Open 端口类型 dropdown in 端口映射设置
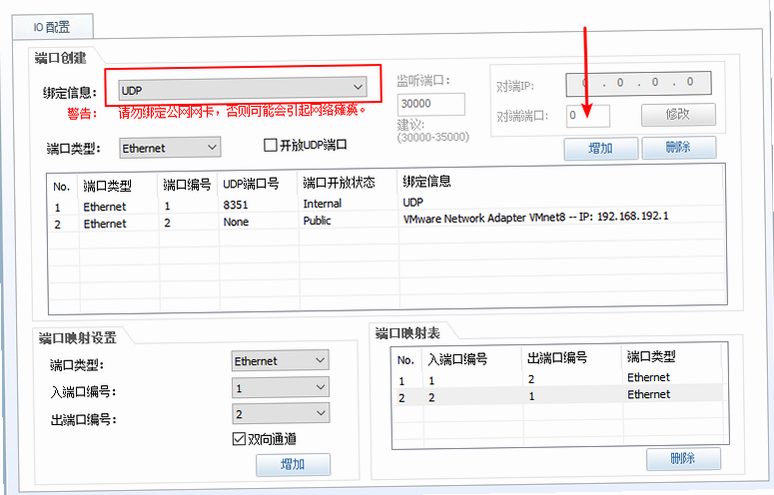This screenshot has width=774, height=495. 280,361
